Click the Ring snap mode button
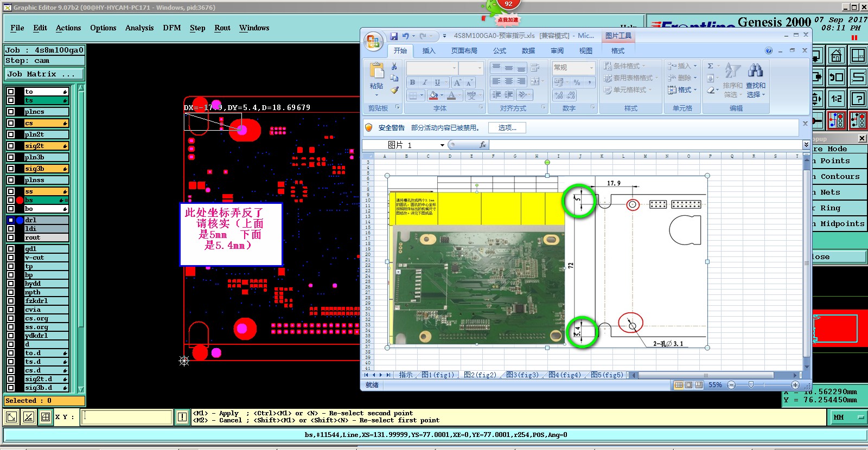Image resolution: width=868 pixels, height=450 pixels. pos(839,208)
